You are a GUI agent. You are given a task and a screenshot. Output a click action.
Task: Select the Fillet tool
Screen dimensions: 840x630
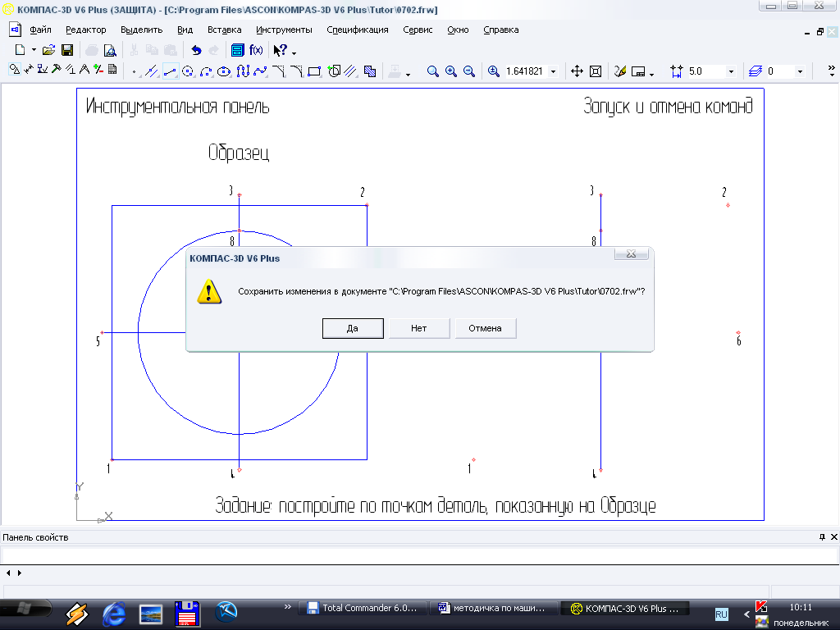(296, 71)
